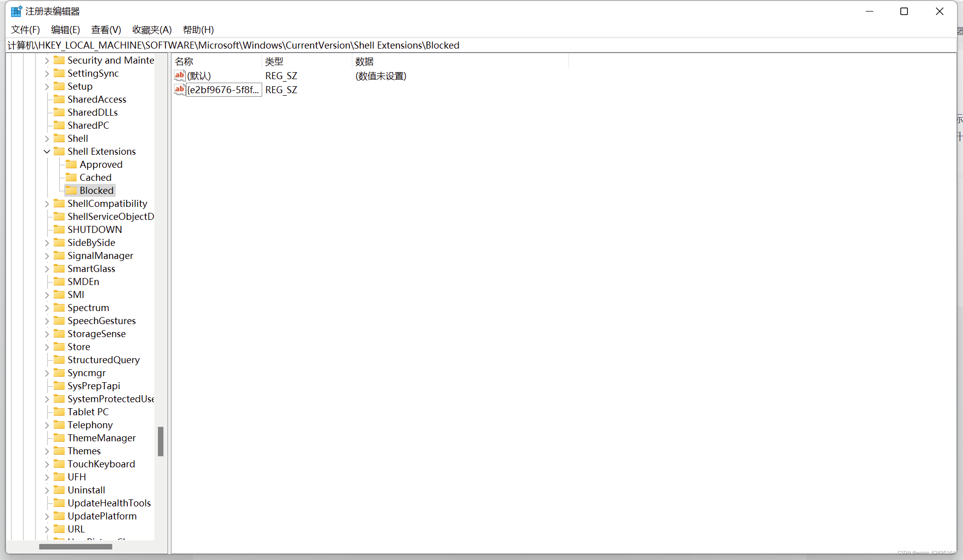Click the Blocked folder icon
The image size is (963, 560).
72,190
